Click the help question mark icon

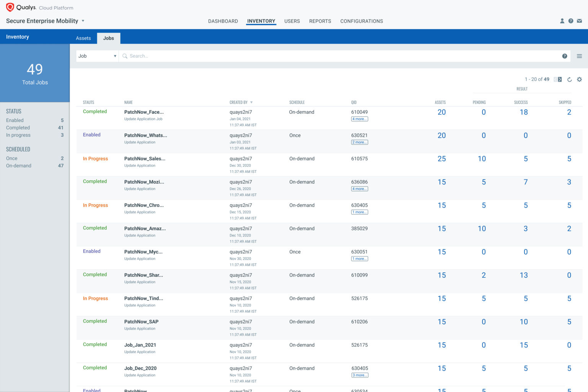point(571,21)
